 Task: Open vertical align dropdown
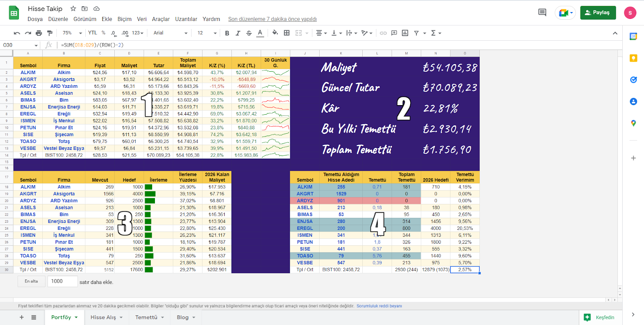coord(336,33)
